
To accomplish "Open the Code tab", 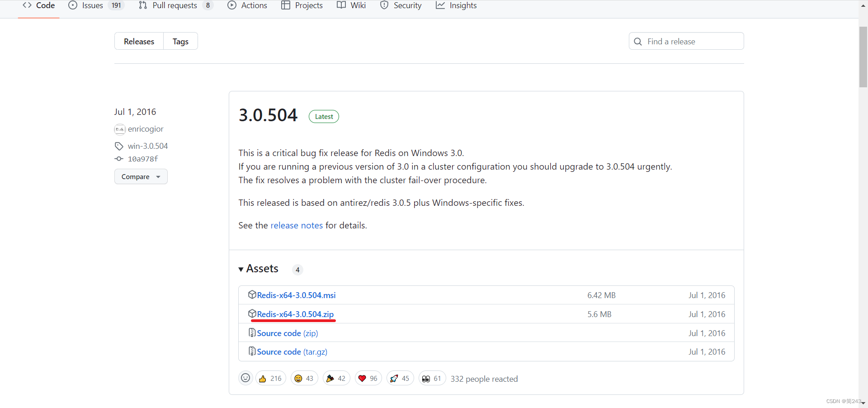I will (39, 5).
